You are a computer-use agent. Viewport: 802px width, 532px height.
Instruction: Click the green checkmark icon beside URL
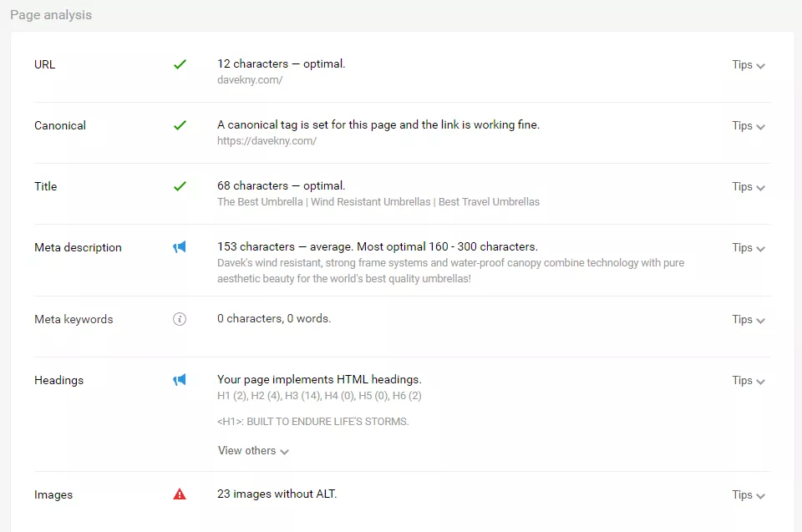180,64
